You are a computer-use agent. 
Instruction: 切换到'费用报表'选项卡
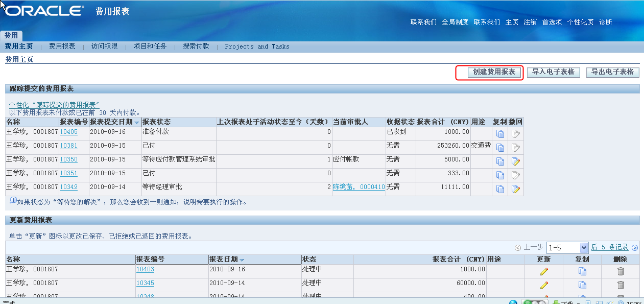[61, 46]
